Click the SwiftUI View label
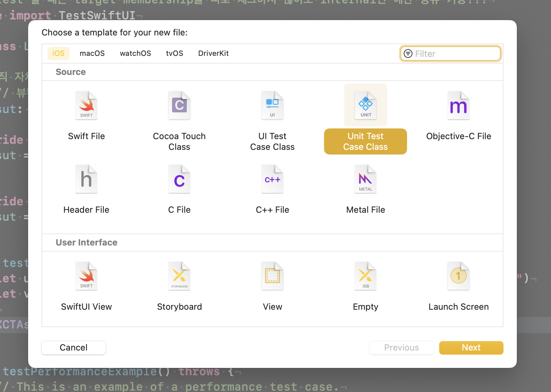This screenshot has height=392, width=551. [86, 307]
